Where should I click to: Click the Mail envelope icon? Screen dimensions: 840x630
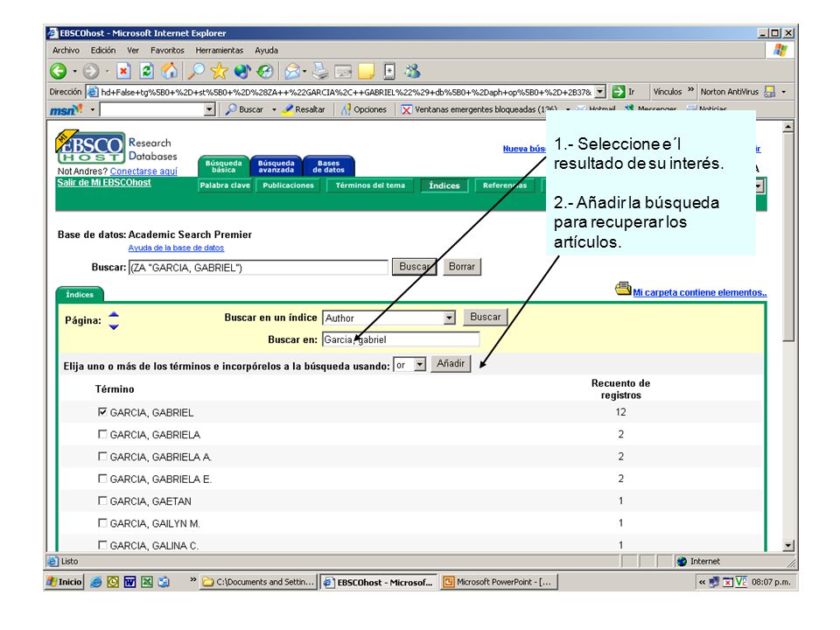coord(292,71)
